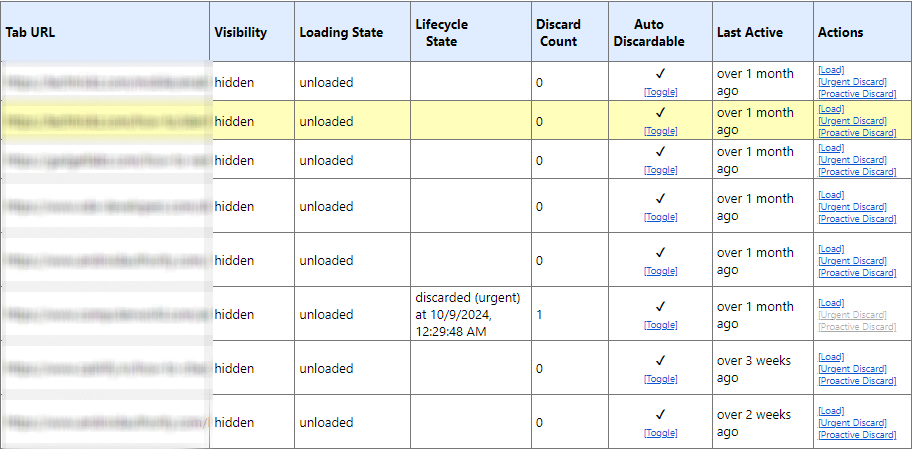The height and width of the screenshot is (449, 912).
Task: Proactive Discard the tab active 3 weeks ago
Action: (857, 381)
